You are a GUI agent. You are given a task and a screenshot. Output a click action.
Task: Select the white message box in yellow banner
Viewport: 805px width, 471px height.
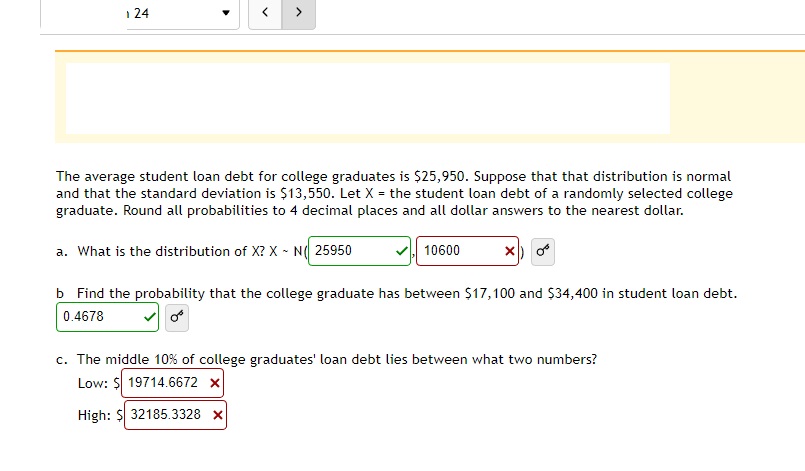368,99
